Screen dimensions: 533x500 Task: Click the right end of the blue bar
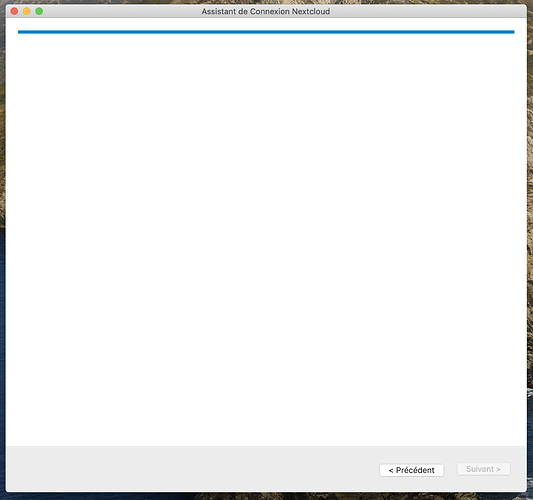(x=511, y=32)
